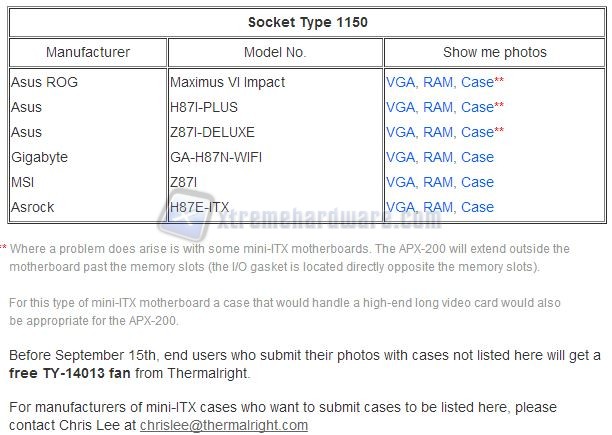This screenshot has height=435, width=612.
Task: Open Case photos for MSI Z87I
Action: (x=477, y=182)
